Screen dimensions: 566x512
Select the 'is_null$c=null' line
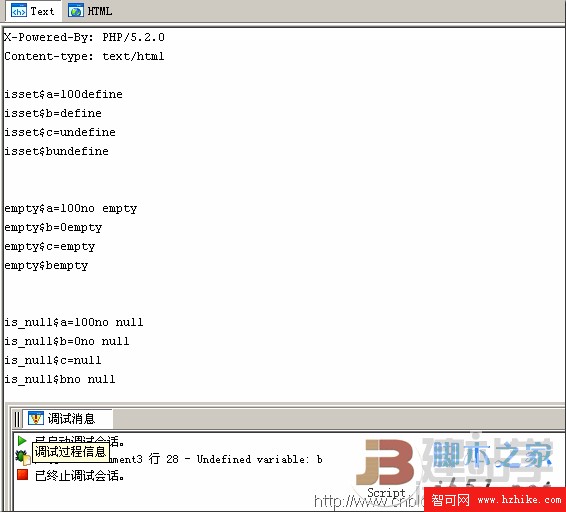pyautogui.click(x=53, y=360)
